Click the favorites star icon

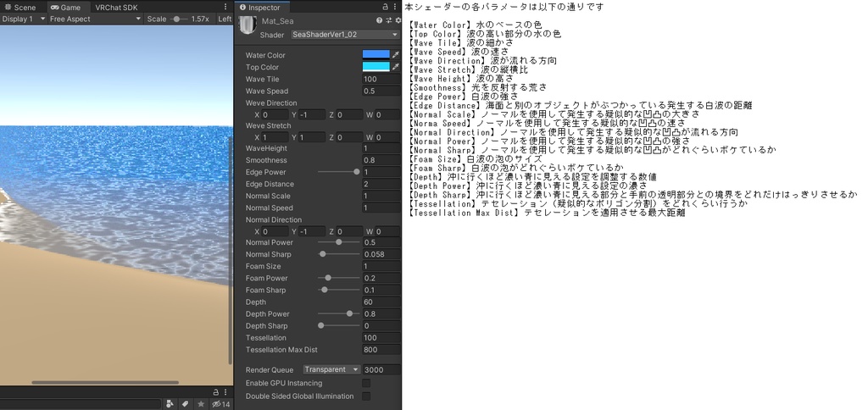pos(201,404)
